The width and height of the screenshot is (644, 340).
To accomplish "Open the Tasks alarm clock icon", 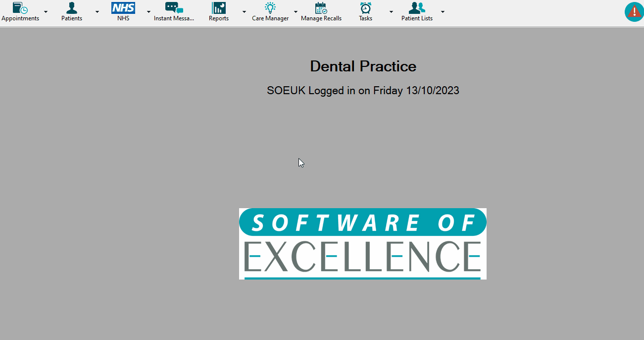I will pos(366,8).
